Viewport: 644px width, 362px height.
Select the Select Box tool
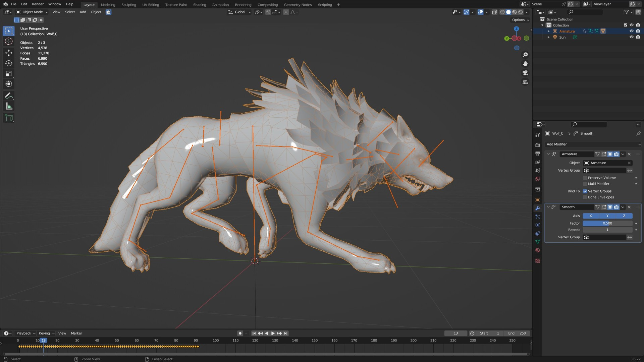pyautogui.click(x=9, y=31)
